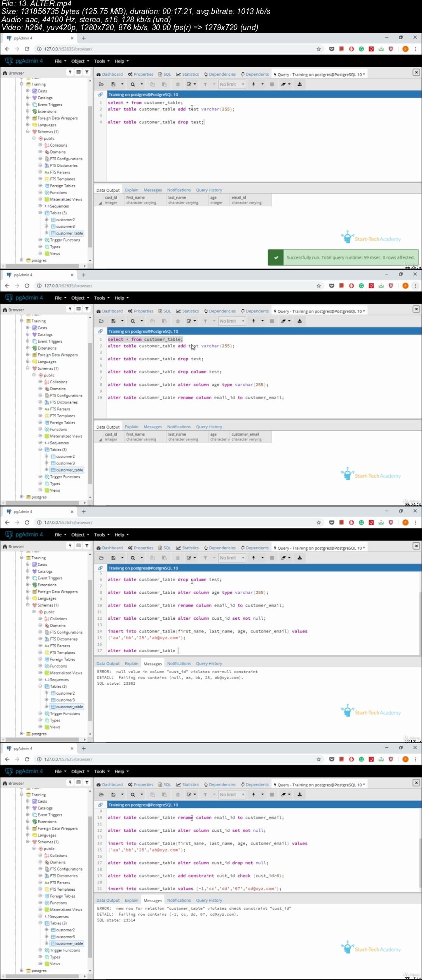
Task: Click Open File icon in the success-toast frame
Action: (x=101, y=84)
